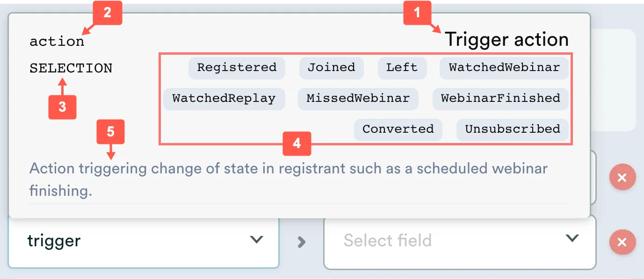Remove the row beside Select field
The width and height of the screenshot is (644, 279).
point(622,242)
